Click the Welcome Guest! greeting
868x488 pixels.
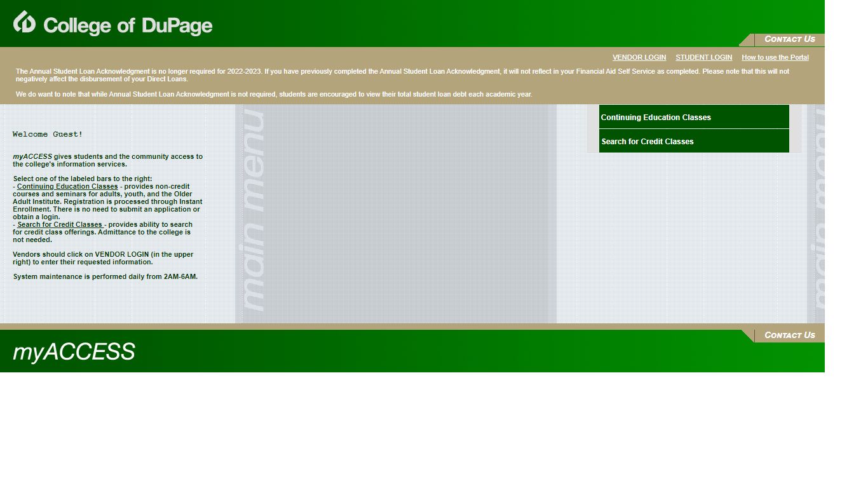[48, 134]
